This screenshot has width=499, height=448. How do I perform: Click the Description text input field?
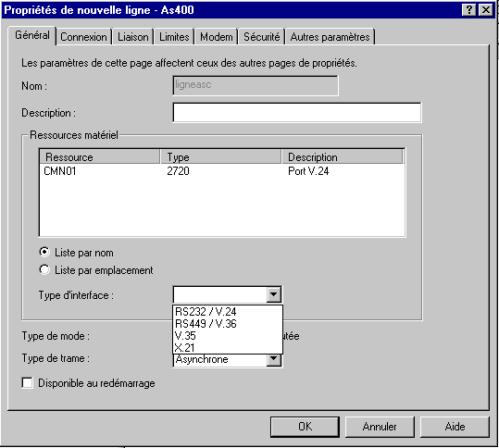click(x=297, y=112)
